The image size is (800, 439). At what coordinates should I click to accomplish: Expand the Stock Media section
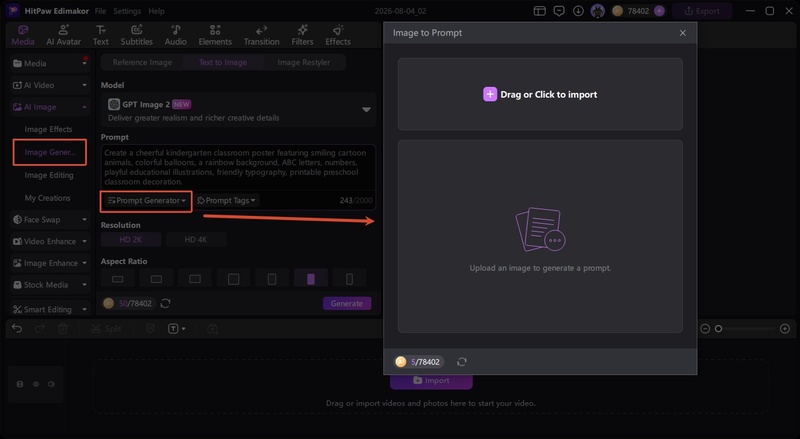click(x=49, y=285)
